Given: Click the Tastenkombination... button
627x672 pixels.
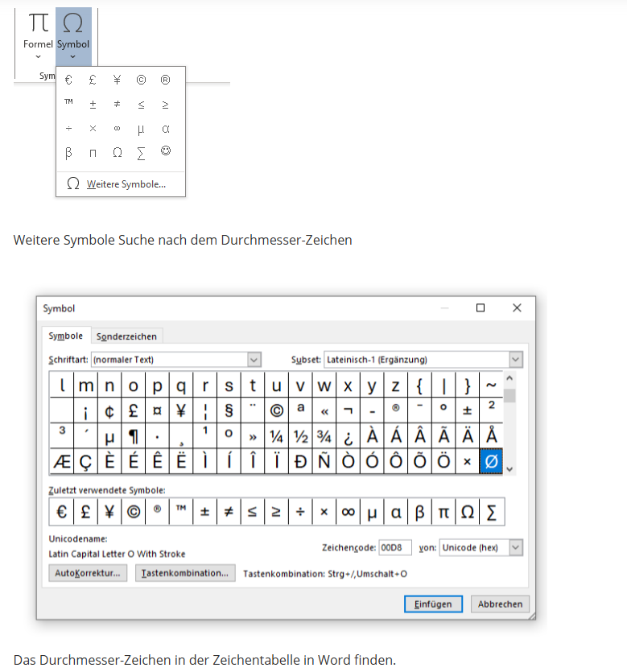Looking at the screenshot, I should tap(185, 573).
